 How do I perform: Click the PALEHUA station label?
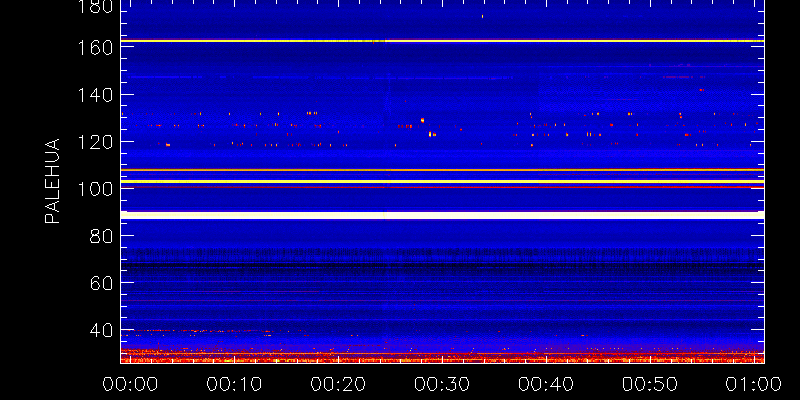tap(52, 181)
